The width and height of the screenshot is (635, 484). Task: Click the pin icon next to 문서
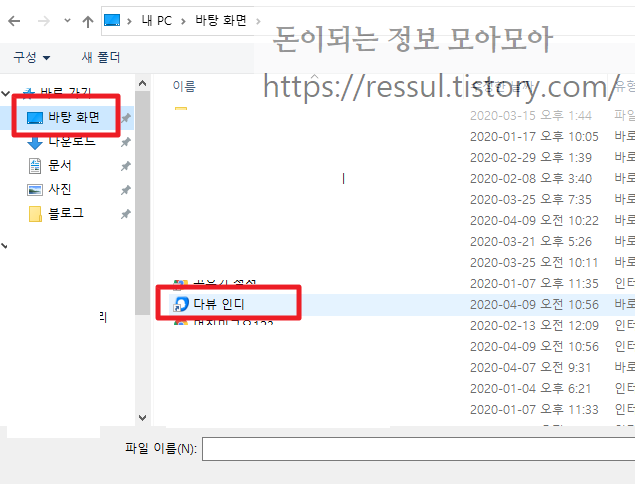point(126,166)
